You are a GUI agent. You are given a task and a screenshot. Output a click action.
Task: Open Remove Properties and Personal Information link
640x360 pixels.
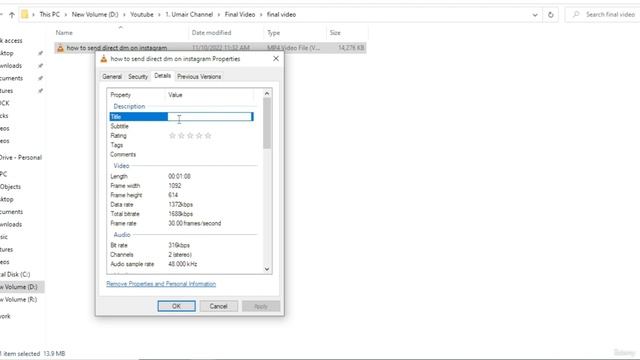click(161, 284)
